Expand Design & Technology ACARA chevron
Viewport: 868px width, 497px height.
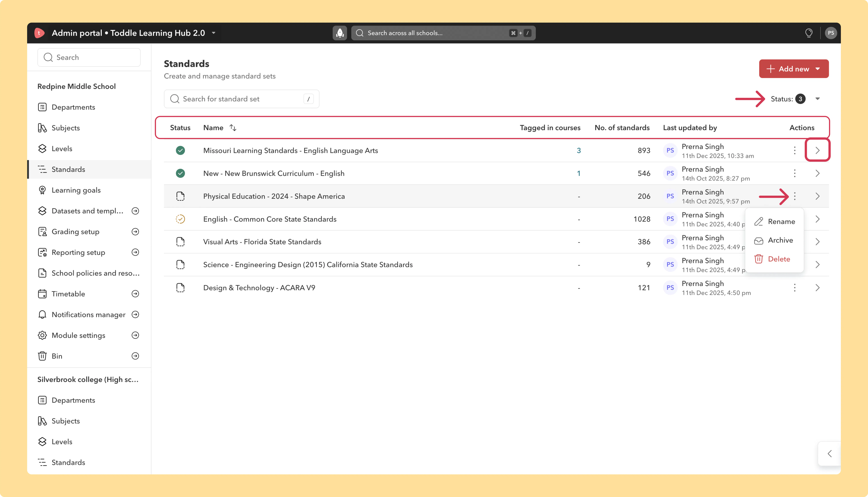click(x=818, y=288)
